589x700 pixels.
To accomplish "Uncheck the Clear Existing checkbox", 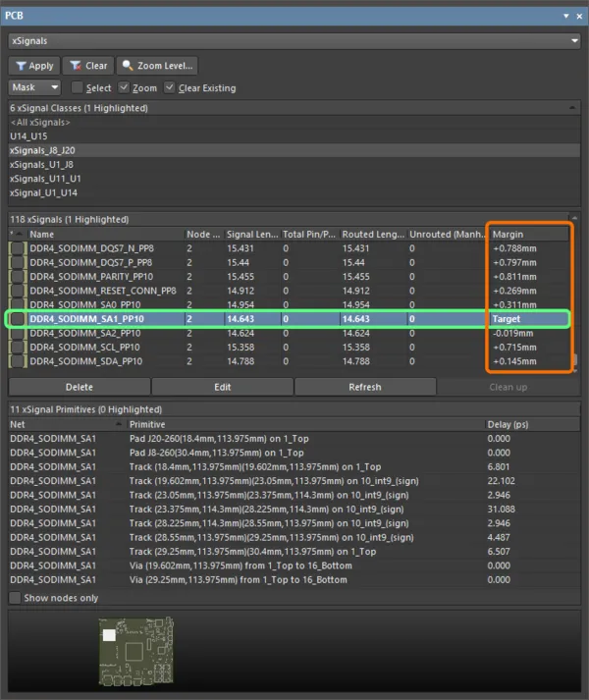I will click(170, 88).
